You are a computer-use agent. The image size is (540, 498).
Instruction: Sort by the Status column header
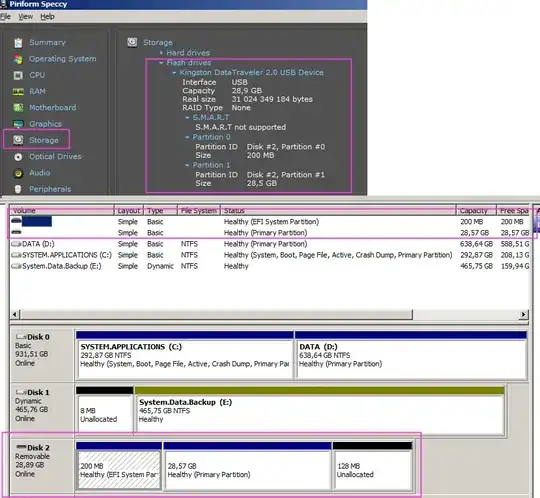coord(338,210)
